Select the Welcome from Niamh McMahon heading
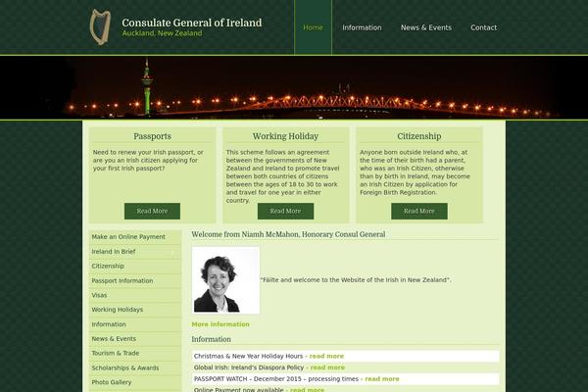The image size is (588, 392). pos(288,234)
